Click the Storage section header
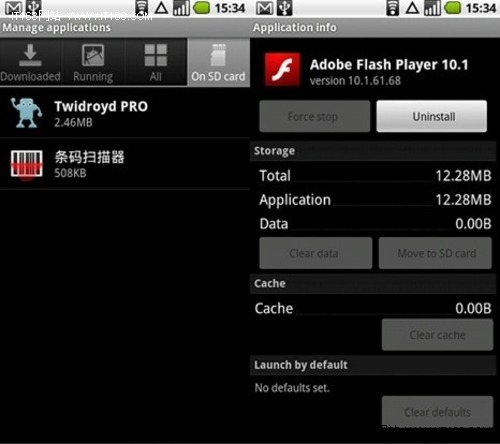The image size is (500, 444). click(x=373, y=151)
